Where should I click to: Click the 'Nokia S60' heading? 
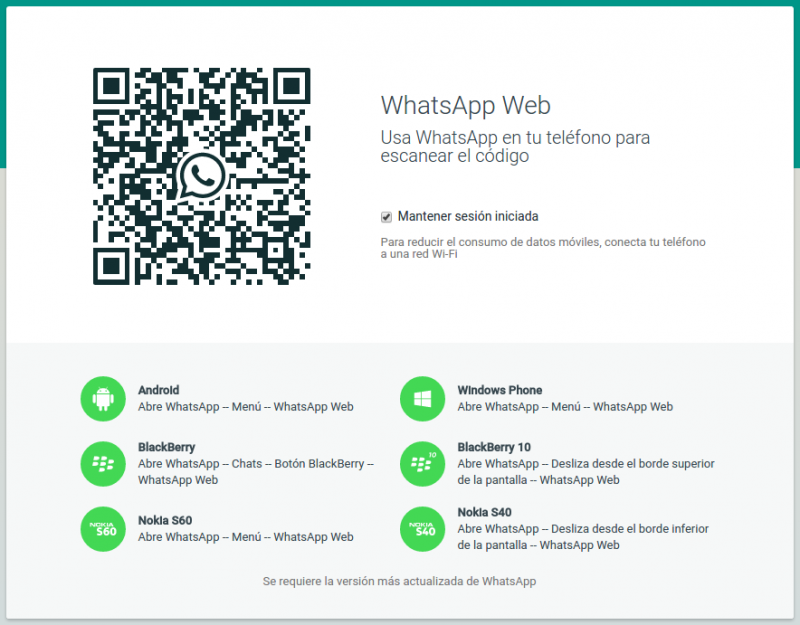click(165, 520)
